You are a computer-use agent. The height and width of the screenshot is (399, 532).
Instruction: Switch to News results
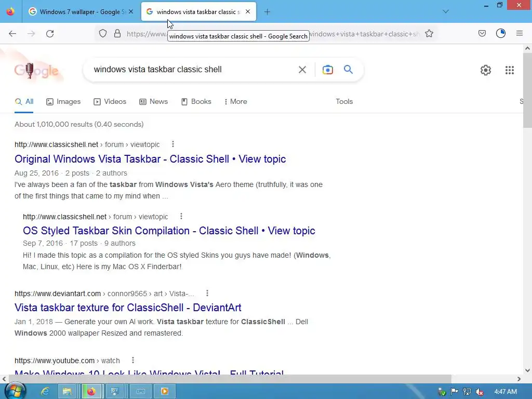[x=153, y=102]
